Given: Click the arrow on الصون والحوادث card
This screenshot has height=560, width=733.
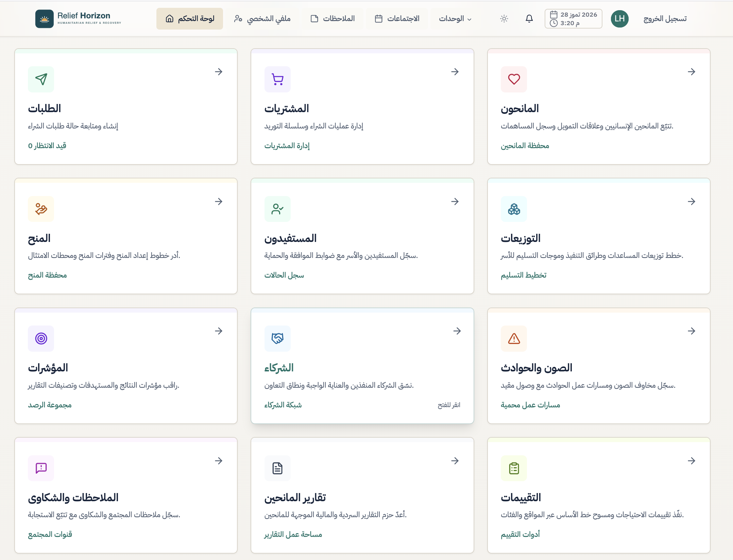Looking at the screenshot, I should tap(692, 331).
